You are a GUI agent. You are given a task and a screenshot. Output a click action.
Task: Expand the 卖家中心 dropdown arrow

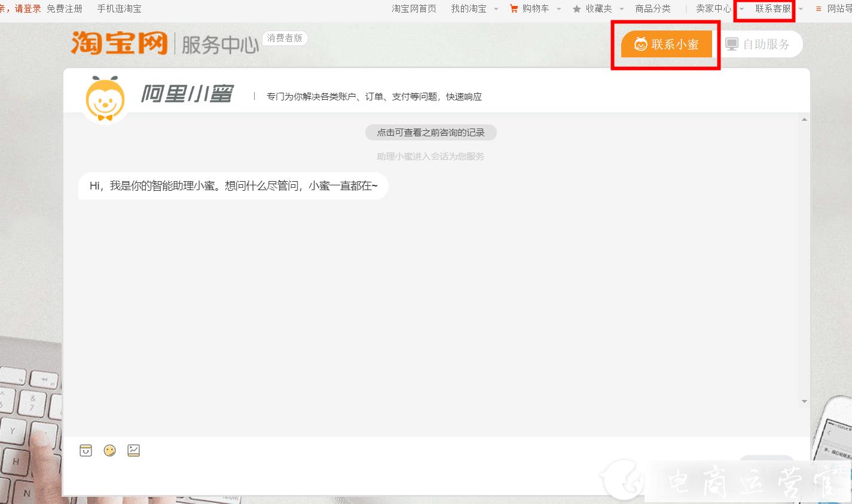tap(741, 9)
